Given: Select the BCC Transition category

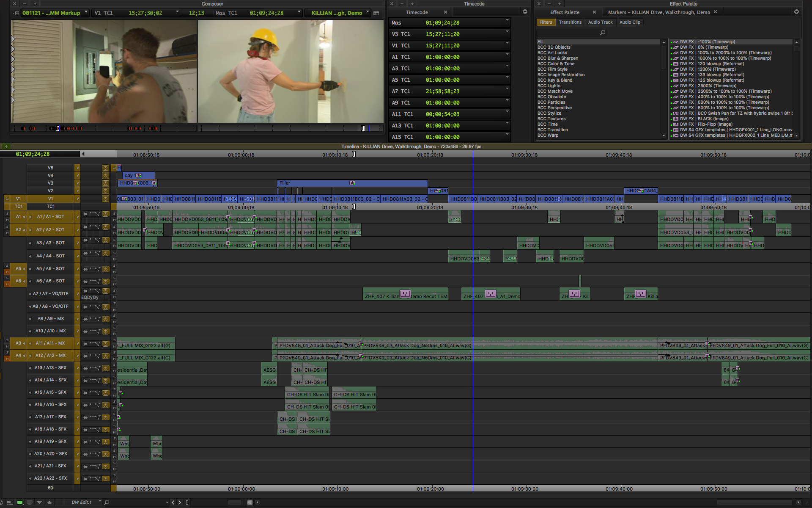Looking at the screenshot, I should pyautogui.click(x=552, y=130).
